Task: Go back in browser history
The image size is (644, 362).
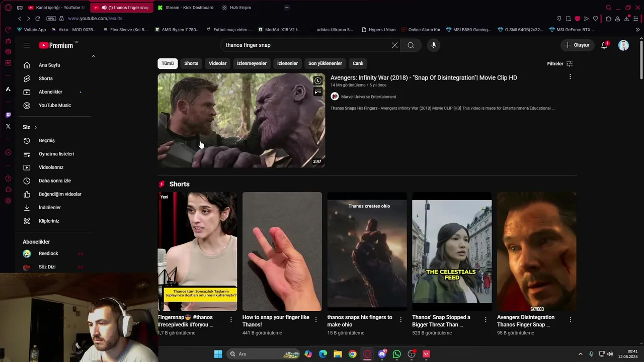Action: [20, 19]
